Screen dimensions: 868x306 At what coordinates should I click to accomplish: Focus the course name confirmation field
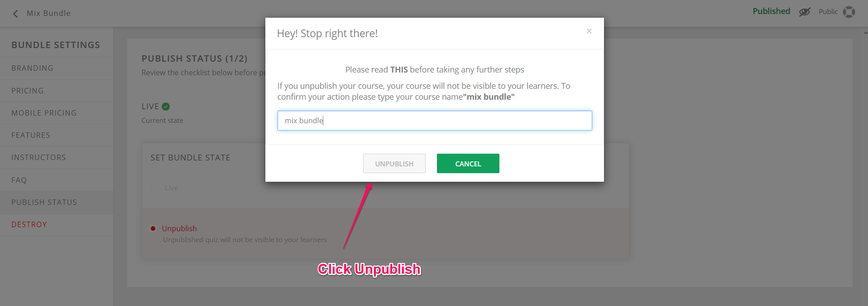coord(435,121)
